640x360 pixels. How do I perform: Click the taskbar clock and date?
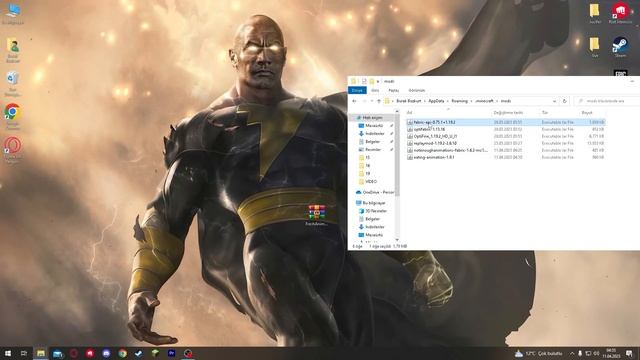[x=611, y=353]
